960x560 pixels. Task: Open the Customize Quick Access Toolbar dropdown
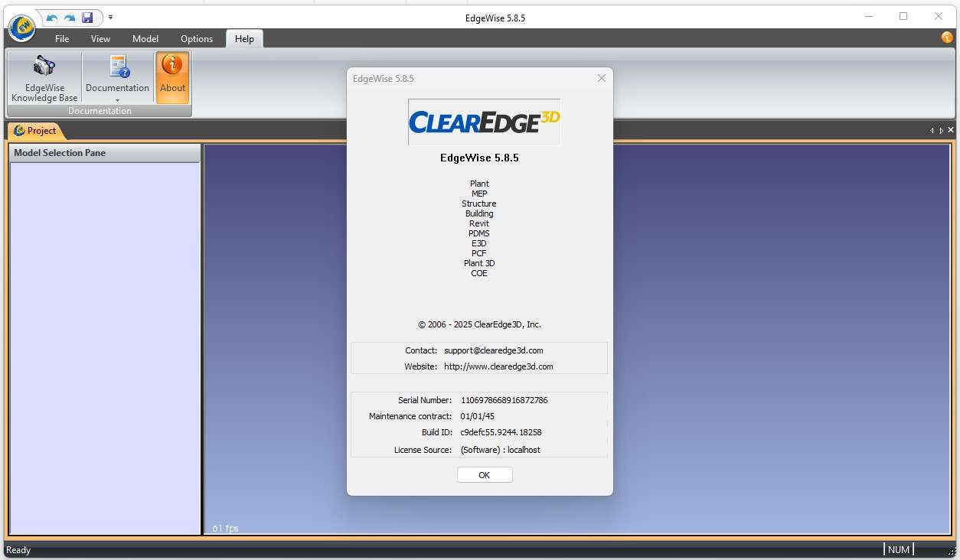point(110,18)
